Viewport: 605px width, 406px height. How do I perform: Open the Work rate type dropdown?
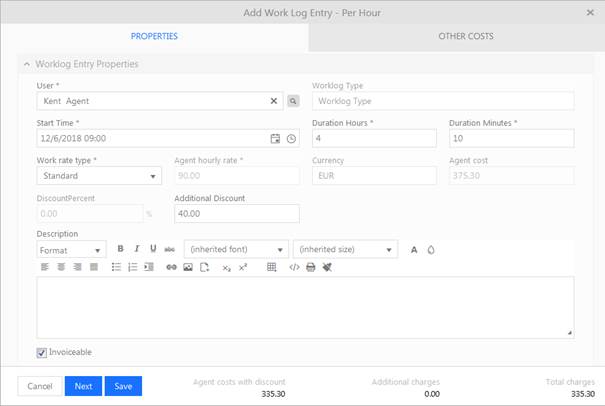point(98,176)
